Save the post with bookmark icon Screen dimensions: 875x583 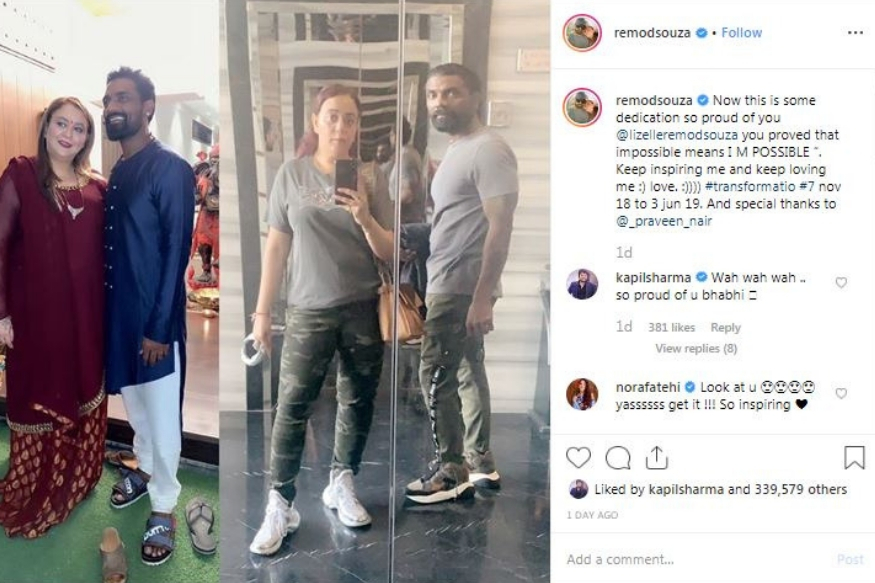pyautogui.click(x=854, y=457)
